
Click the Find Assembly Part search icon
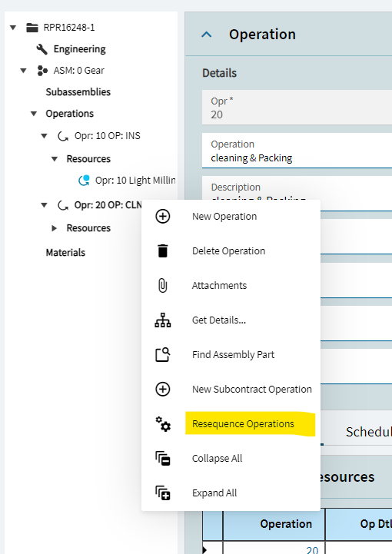[163, 355]
